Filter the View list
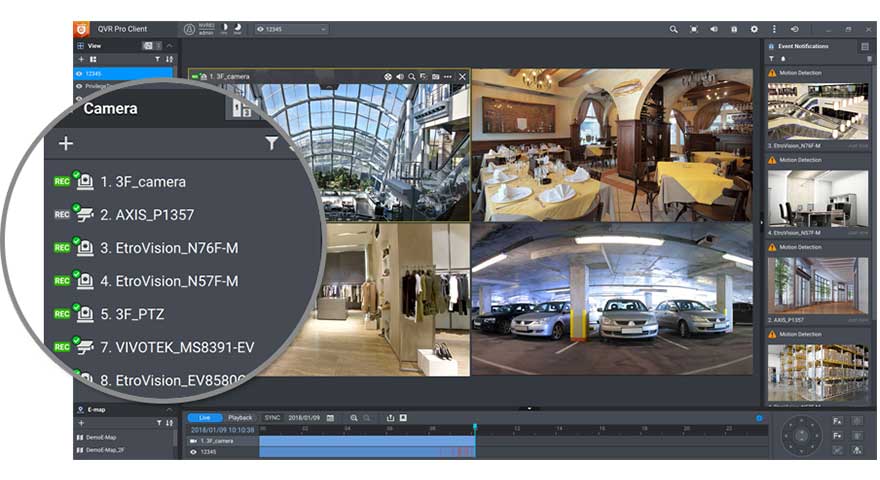This screenshot has width=880, height=480. pos(157,59)
